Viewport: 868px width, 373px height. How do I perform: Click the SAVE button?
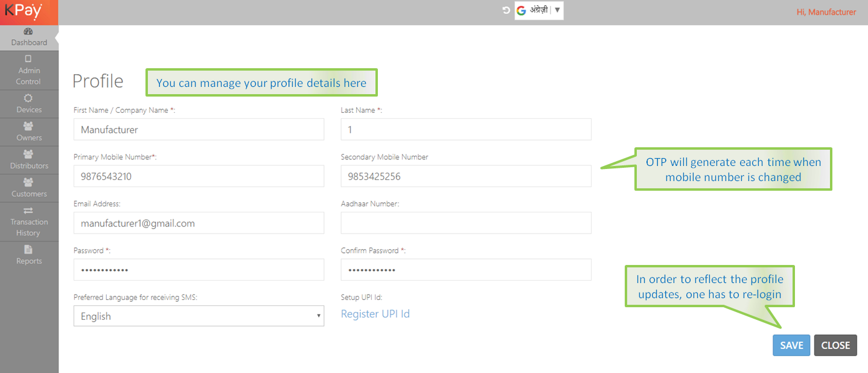(791, 345)
